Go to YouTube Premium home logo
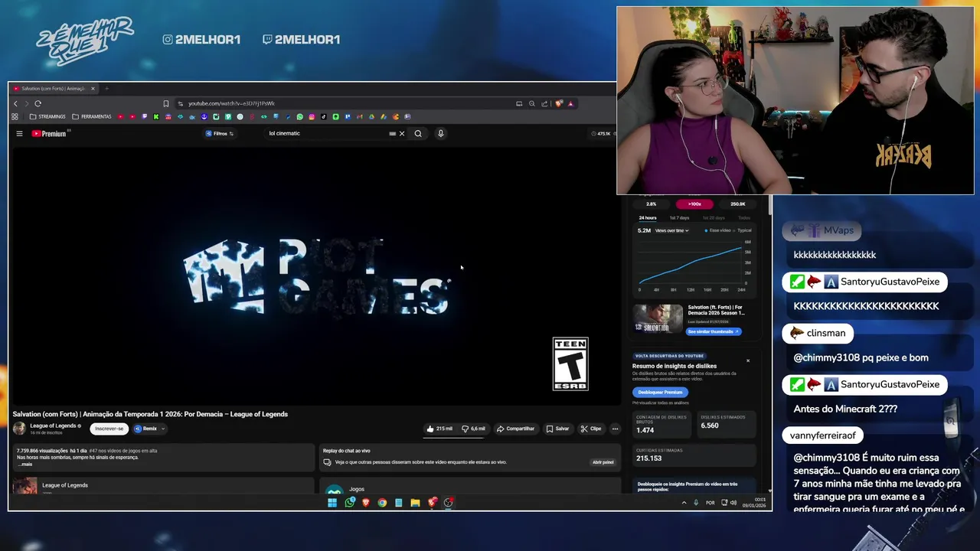980x551 pixels. pyautogui.click(x=49, y=133)
